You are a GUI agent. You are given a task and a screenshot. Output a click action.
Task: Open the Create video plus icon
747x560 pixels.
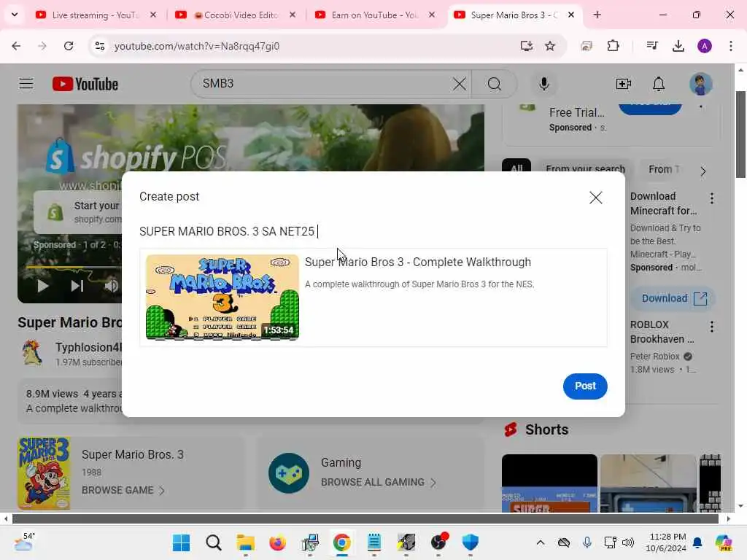(x=623, y=84)
